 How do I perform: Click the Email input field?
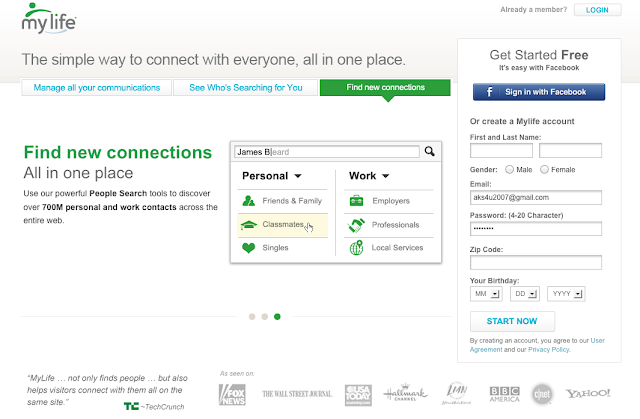point(536,197)
